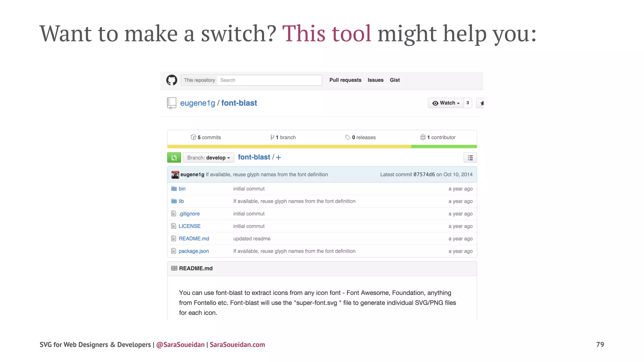The height and width of the screenshot is (362, 644).
Task: Expand the Branch: develop dropdown
Action: [208, 157]
